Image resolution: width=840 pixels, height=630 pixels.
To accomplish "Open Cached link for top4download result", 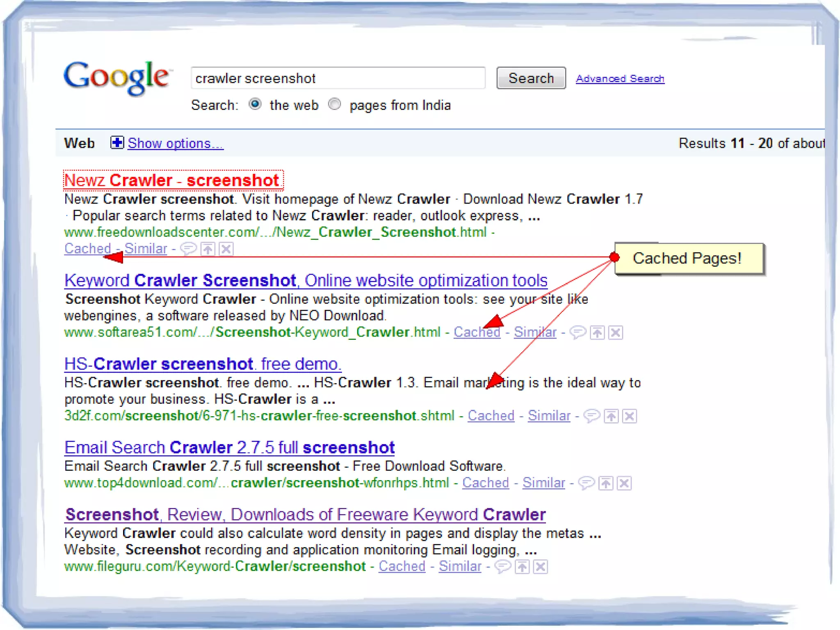I will 486,482.
